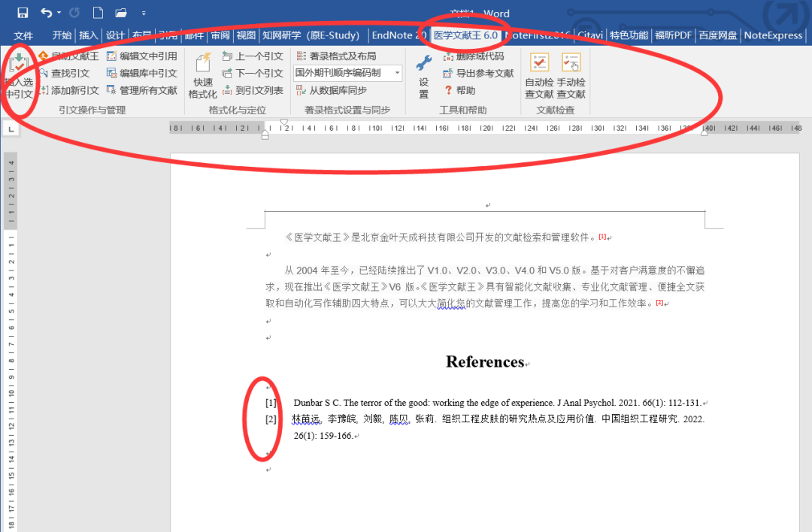The image size is (812, 532).
Task: Click the tab stop selector at ruler corner
Action: tap(11, 128)
